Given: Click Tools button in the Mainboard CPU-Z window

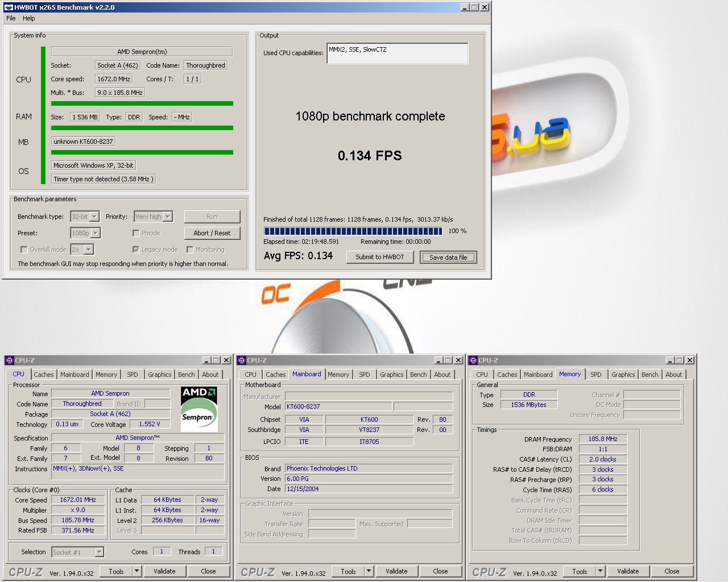Looking at the screenshot, I should tap(348, 571).
